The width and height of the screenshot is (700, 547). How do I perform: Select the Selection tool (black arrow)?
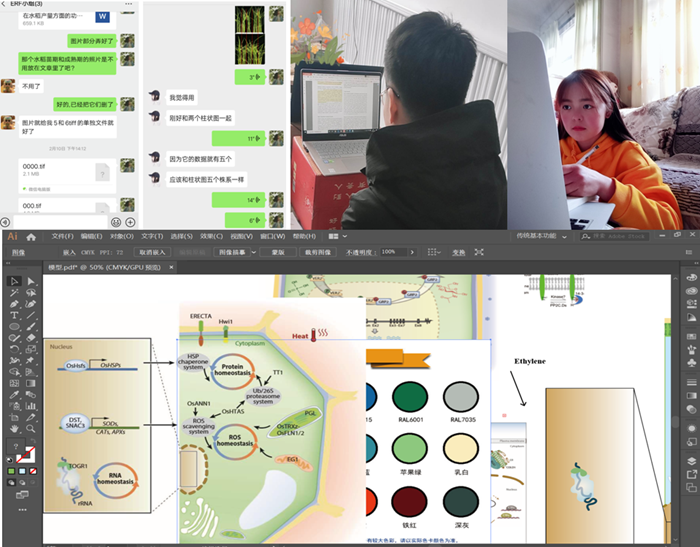14,281
